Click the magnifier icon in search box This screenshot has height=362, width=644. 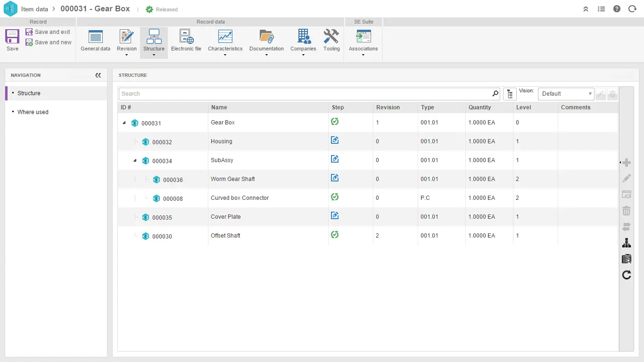(495, 94)
